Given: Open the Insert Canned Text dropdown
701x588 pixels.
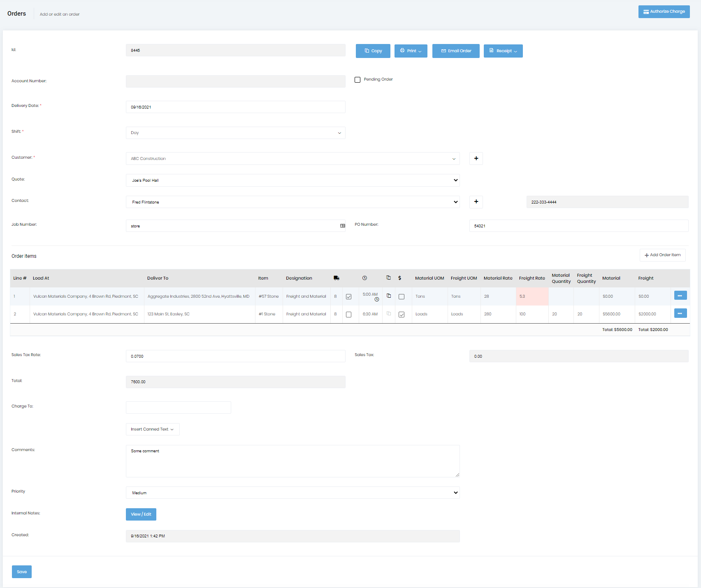Looking at the screenshot, I should pos(152,429).
